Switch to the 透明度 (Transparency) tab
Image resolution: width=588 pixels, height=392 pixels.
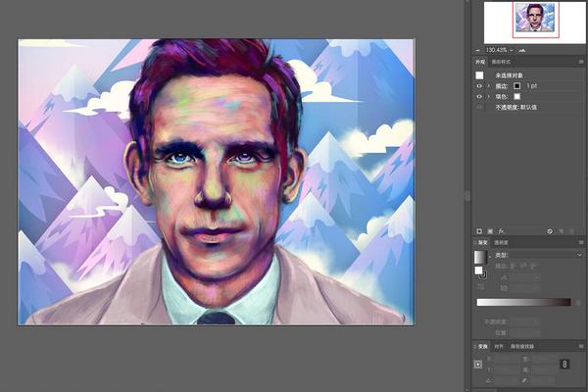point(501,243)
